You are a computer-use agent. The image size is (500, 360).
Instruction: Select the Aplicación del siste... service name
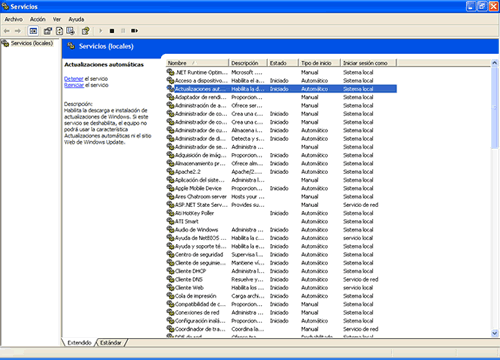(200, 180)
